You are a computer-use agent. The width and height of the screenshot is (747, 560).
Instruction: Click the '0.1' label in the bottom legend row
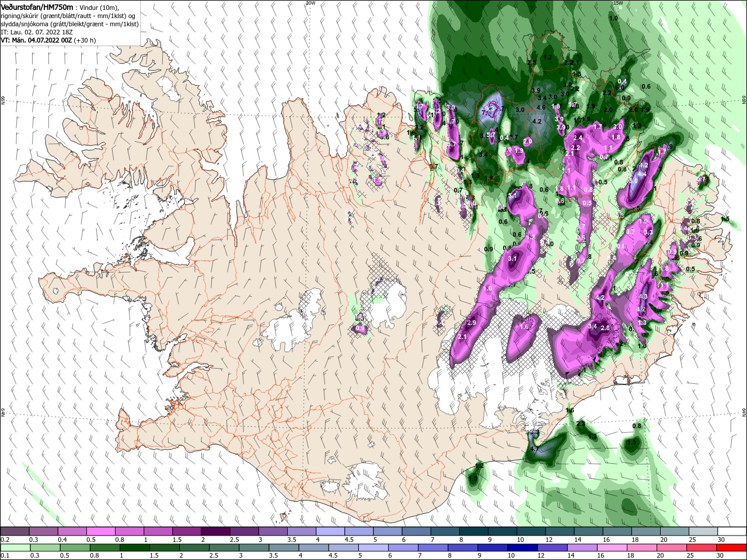pos(5,556)
